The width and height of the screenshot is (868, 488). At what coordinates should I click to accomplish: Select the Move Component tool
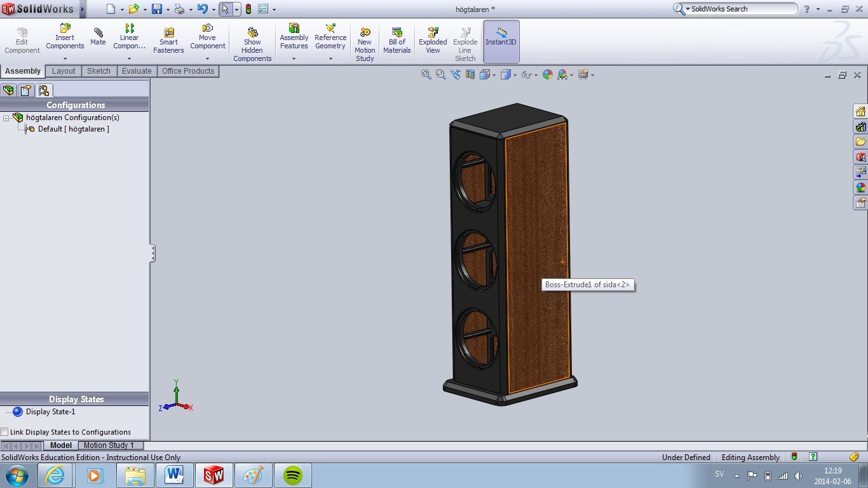pos(208,36)
